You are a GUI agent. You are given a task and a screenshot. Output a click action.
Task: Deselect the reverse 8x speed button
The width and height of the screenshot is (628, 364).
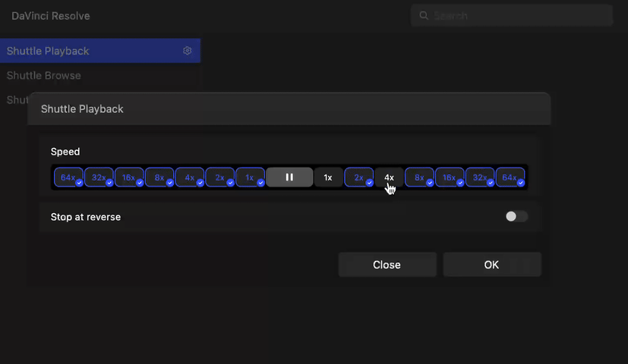coord(159,177)
